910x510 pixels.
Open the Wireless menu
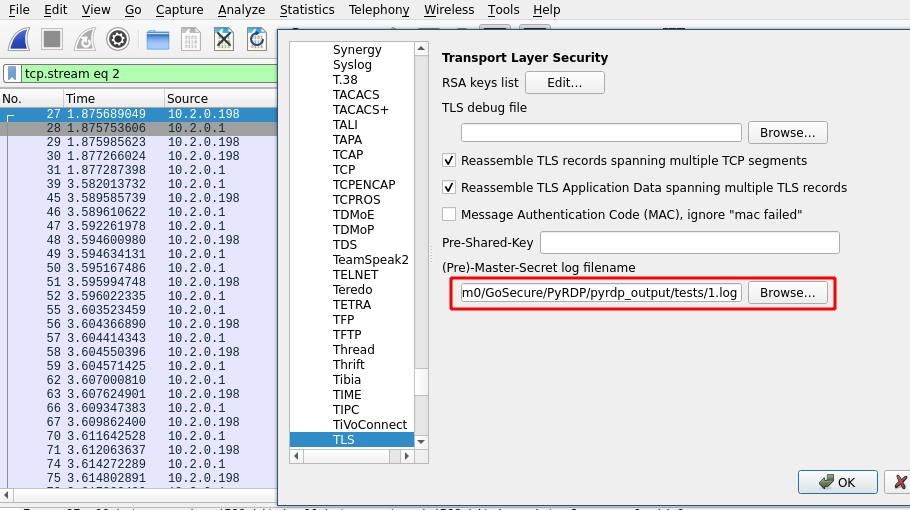point(449,10)
